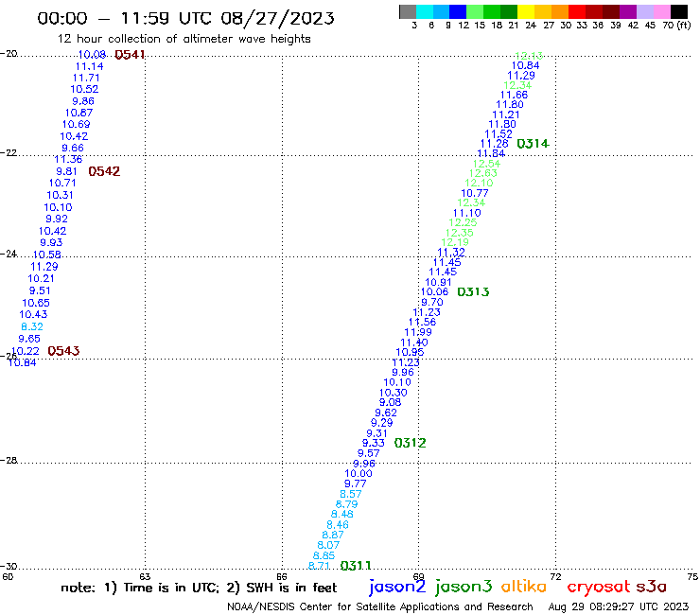Click the wave height value 11.71
700x615 pixels.
(87, 78)
